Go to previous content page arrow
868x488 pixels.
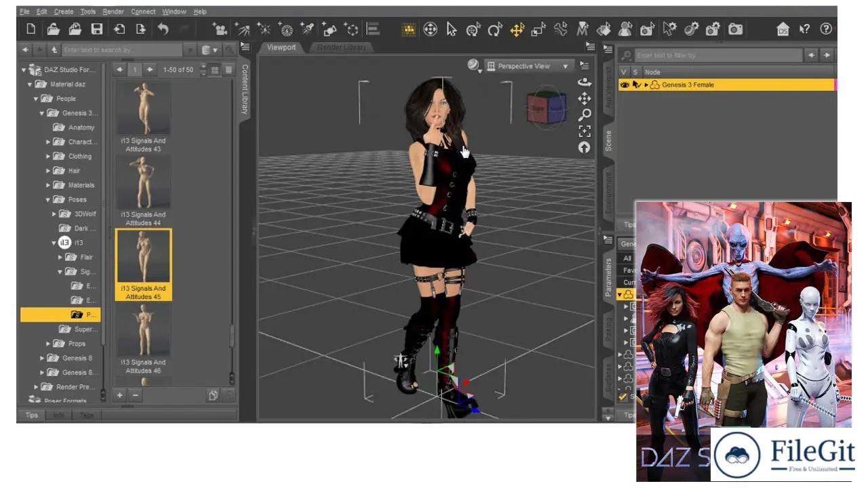(x=120, y=70)
